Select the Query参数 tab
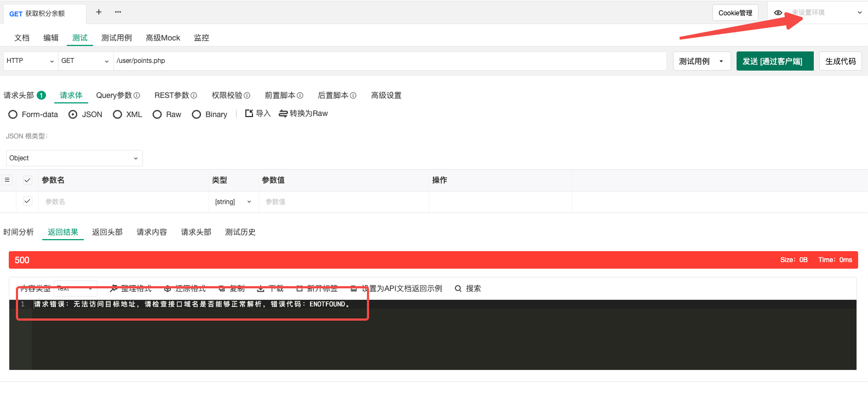The image size is (868, 406). (x=114, y=95)
